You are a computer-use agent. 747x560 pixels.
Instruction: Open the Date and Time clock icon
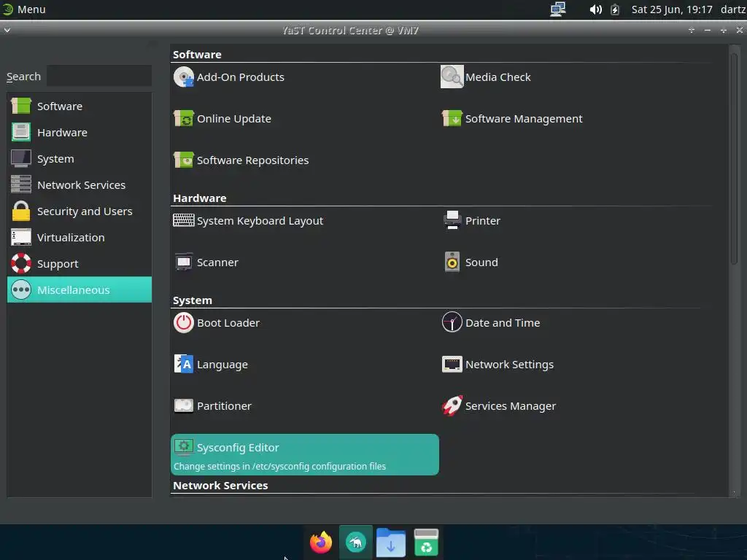(452, 322)
